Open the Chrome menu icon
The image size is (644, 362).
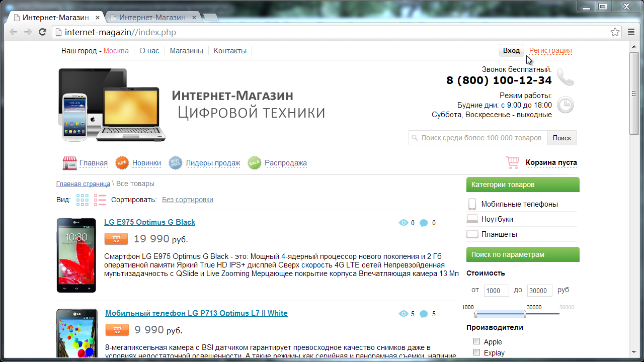click(631, 32)
